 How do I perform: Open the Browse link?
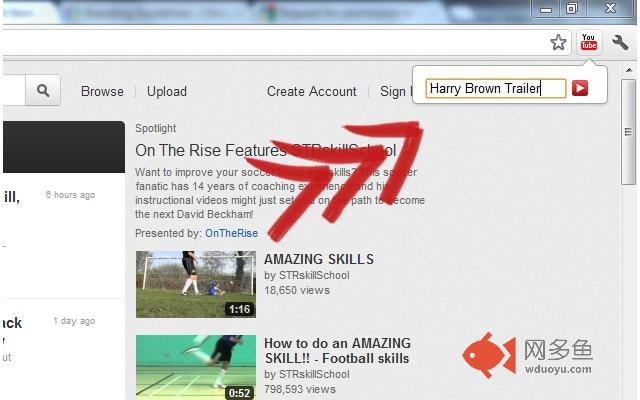[102, 91]
